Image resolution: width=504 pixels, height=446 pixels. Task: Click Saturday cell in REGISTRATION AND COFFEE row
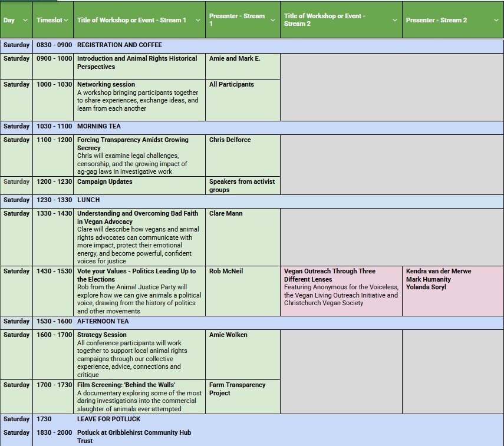click(17, 46)
